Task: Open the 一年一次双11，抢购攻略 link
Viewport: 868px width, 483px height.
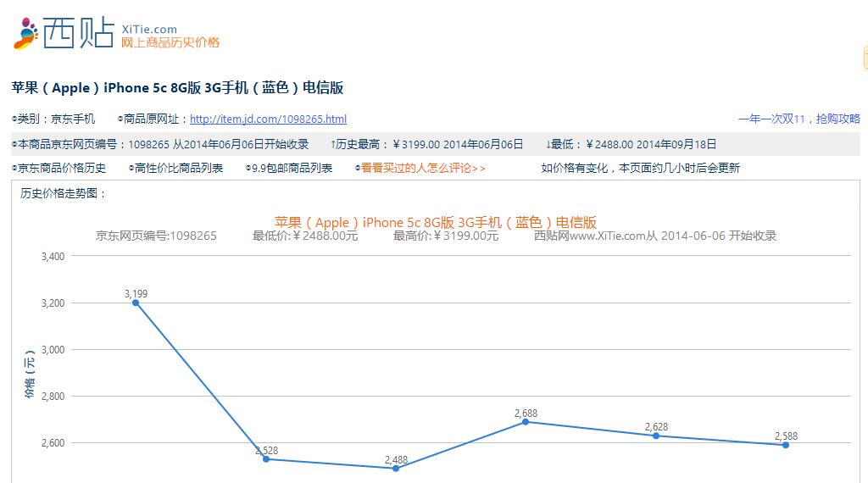Action: [798, 119]
